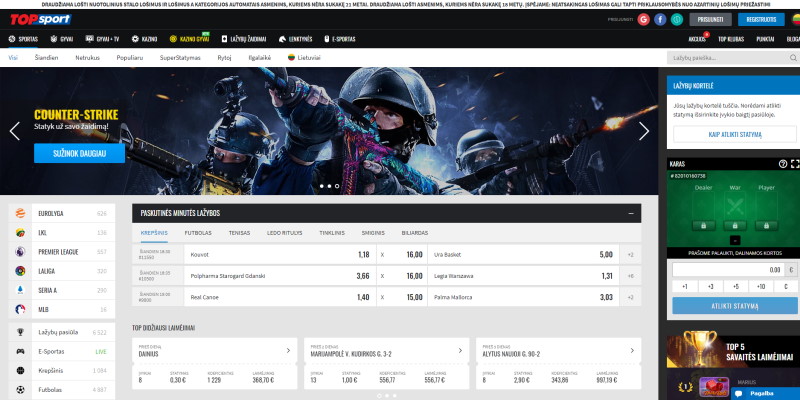Collapse the Paskutinės minutės lažybos panel

click(x=630, y=213)
